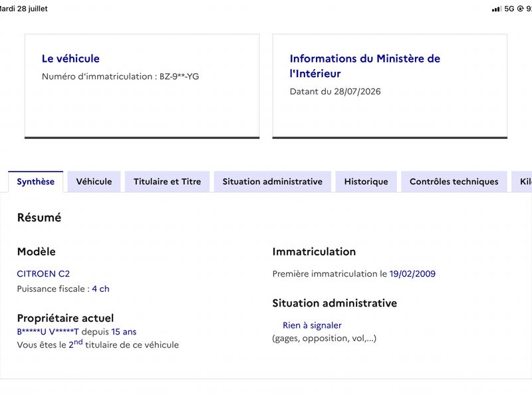Tap the date in status bar

[24, 9]
